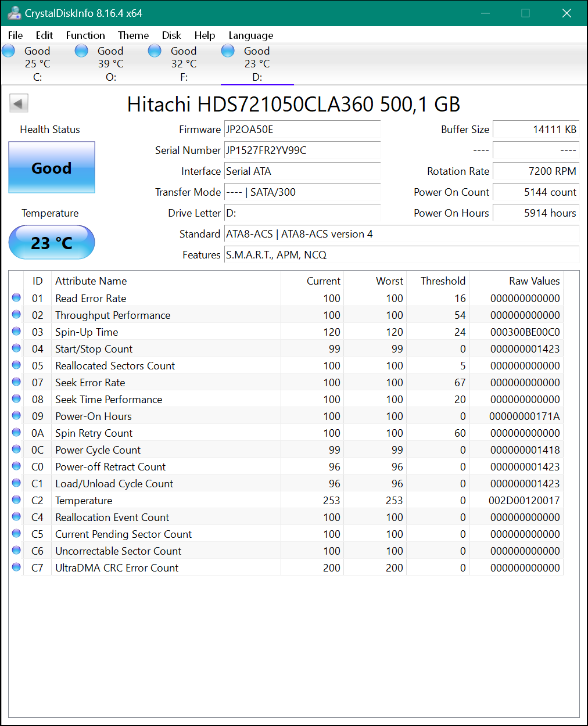Click status orb for C2 Temperature row
Image resolution: width=588 pixels, height=726 pixels.
(16, 500)
